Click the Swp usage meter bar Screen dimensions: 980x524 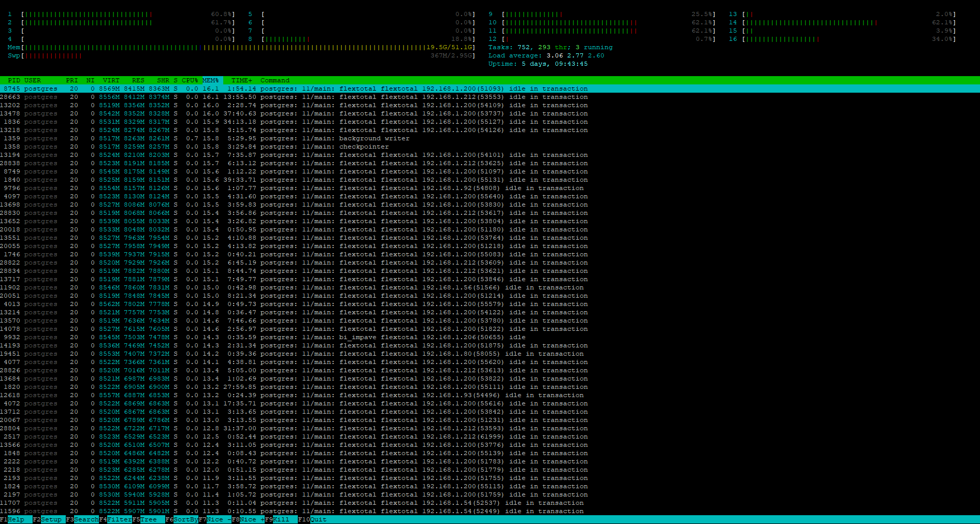[x=241, y=55]
